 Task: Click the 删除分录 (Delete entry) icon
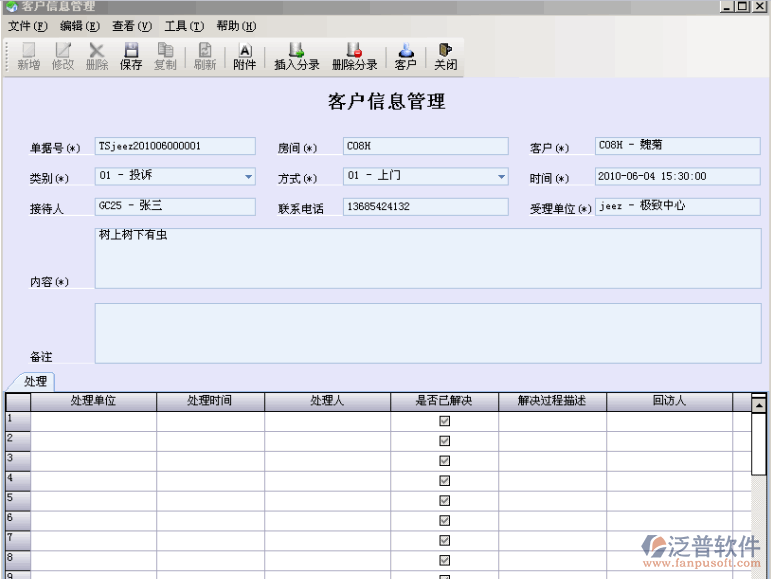pos(354,56)
